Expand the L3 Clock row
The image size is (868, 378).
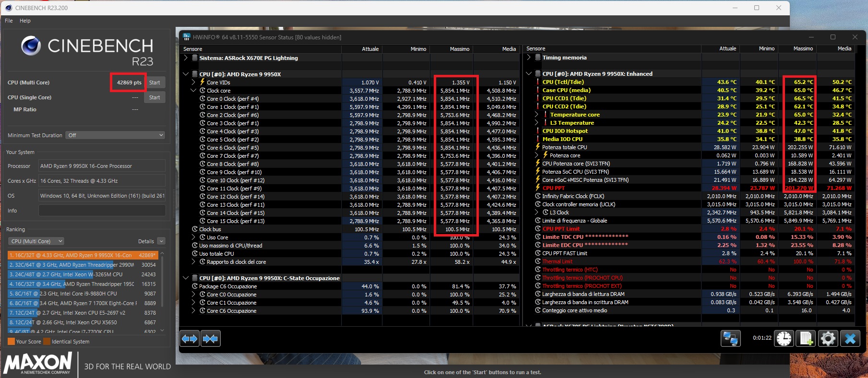pyautogui.click(x=536, y=212)
